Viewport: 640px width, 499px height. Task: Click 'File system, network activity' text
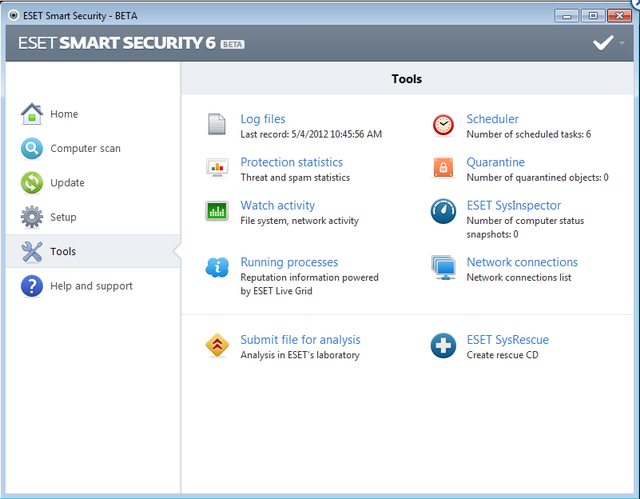300,221
